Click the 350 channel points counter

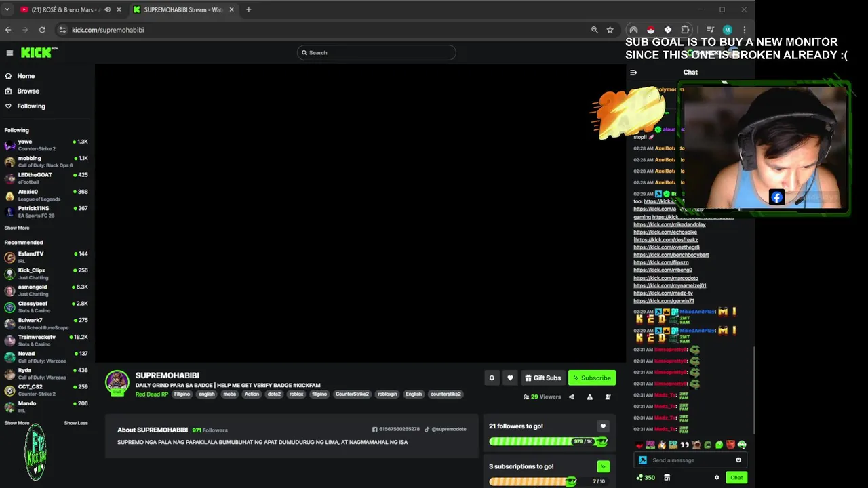(645, 478)
